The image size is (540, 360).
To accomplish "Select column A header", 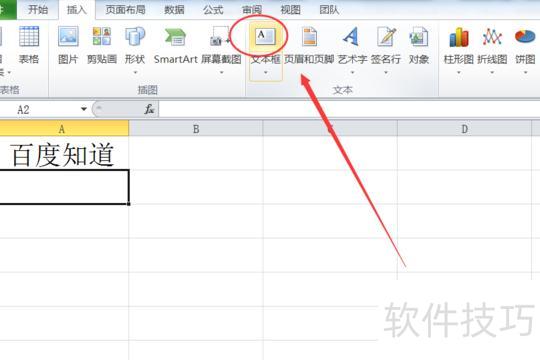I will pyautogui.click(x=64, y=128).
